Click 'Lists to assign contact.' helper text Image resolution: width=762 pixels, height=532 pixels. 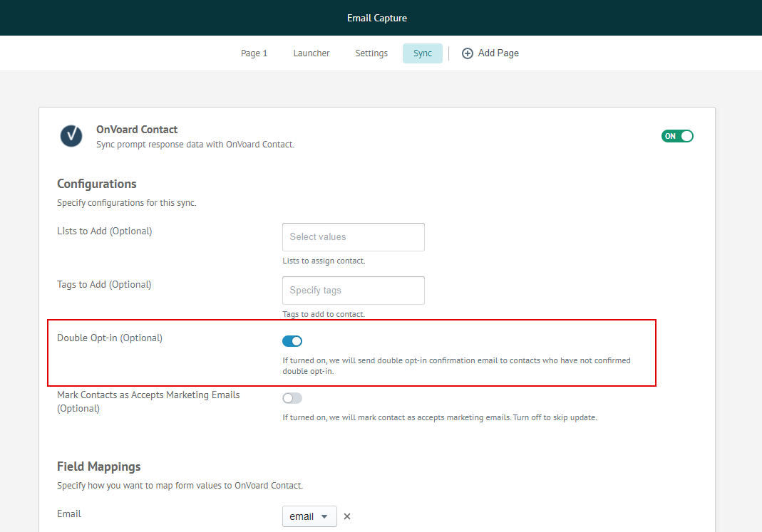tap(324, 261)
